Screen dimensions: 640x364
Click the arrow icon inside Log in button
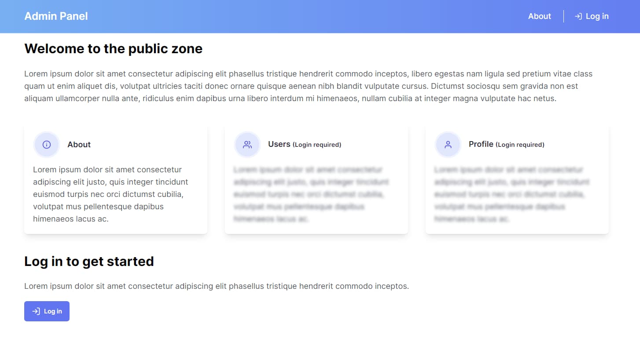37,311
